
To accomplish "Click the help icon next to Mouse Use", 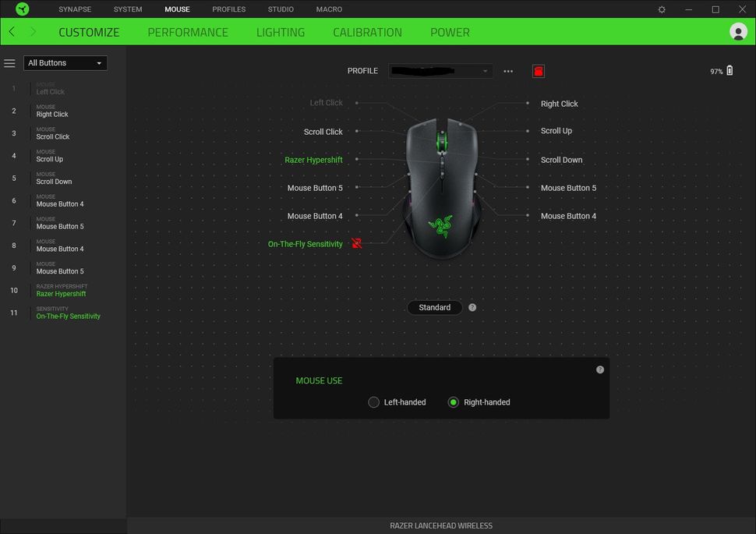I will click(x=600, y=369).
